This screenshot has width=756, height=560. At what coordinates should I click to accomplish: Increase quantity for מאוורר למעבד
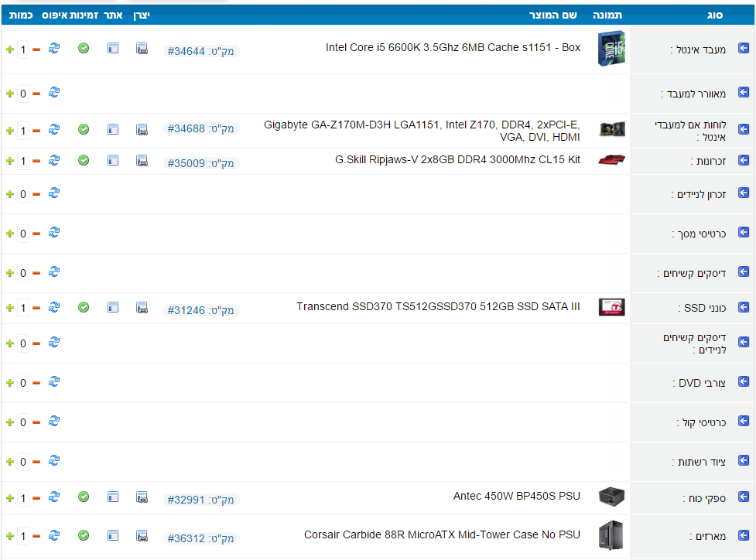click(x=9, y=94)
